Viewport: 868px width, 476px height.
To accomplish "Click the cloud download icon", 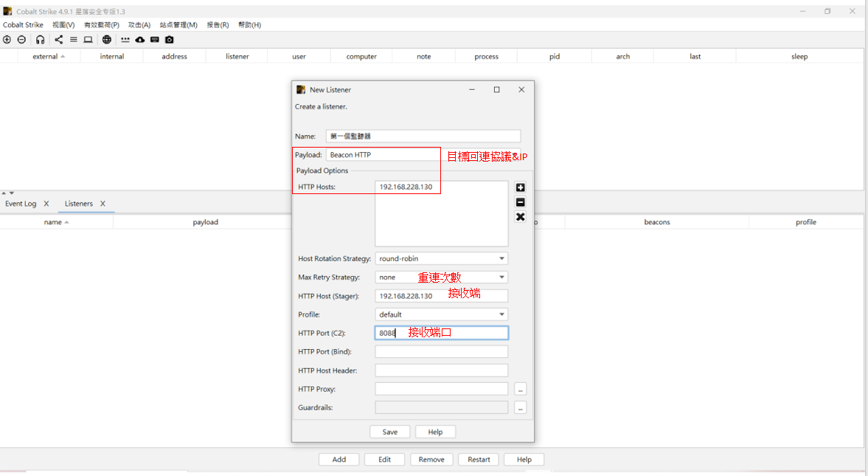I will point(140,39).
